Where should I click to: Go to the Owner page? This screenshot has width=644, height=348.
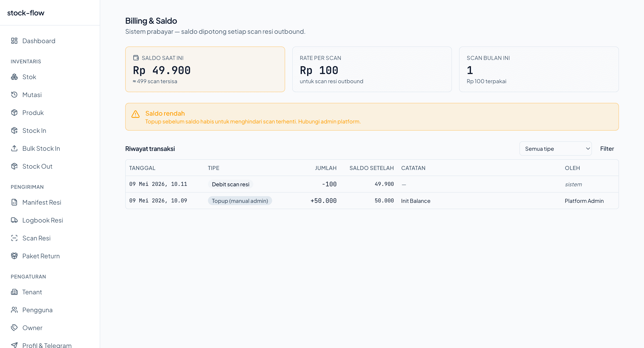(50, 328)
